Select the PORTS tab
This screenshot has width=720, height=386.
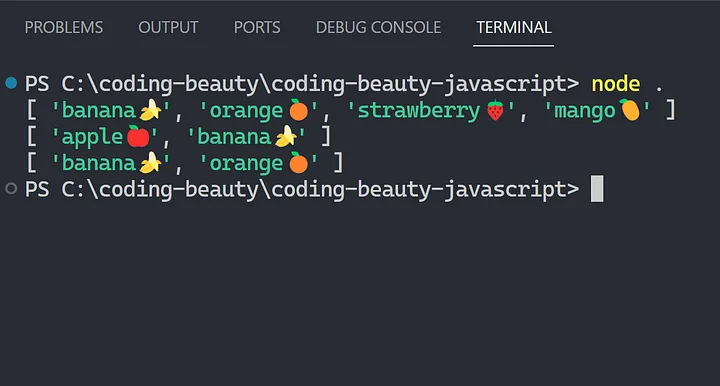point(257,28)
